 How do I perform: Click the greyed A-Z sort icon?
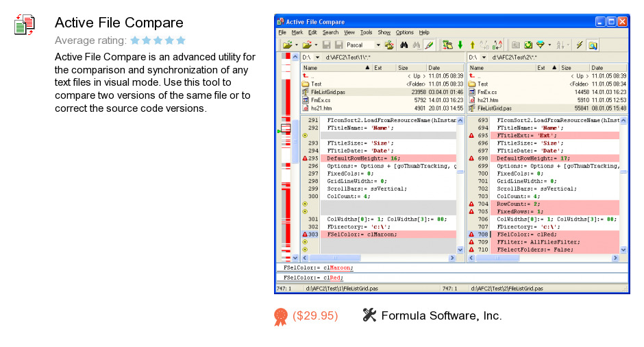click(560, 45)
